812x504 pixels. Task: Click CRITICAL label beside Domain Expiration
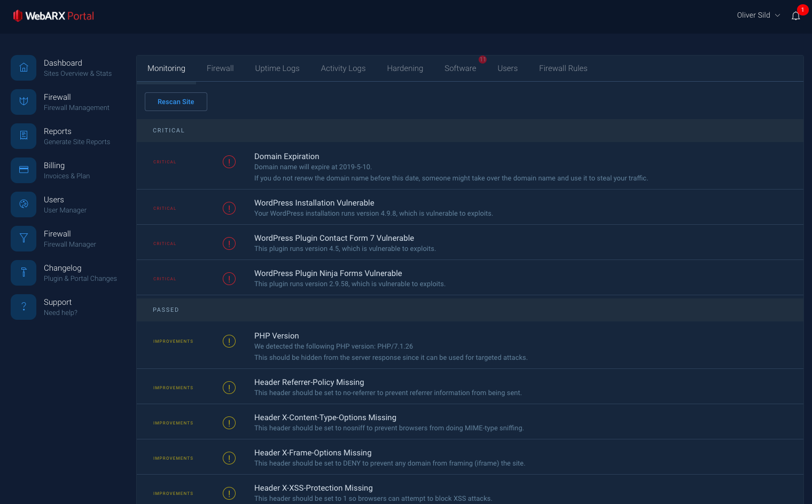pyautogui.click(x=165, y=162)
